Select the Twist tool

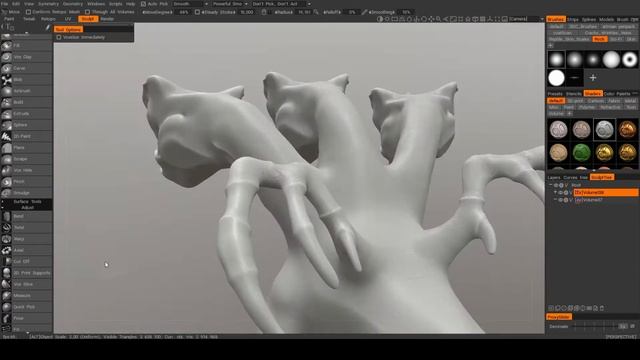27,227
